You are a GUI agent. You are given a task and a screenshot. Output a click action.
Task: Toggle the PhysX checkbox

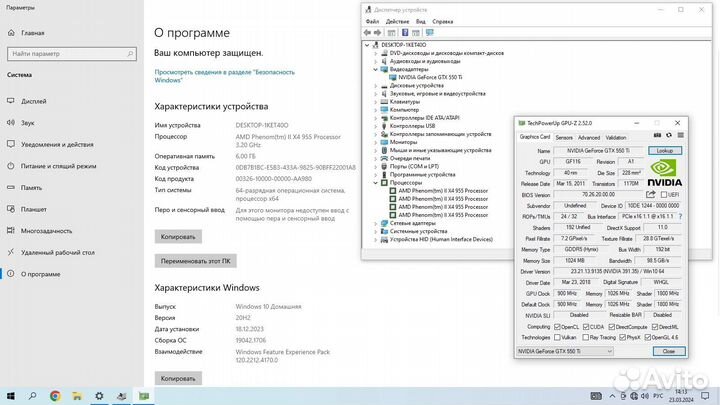(622, 338)
